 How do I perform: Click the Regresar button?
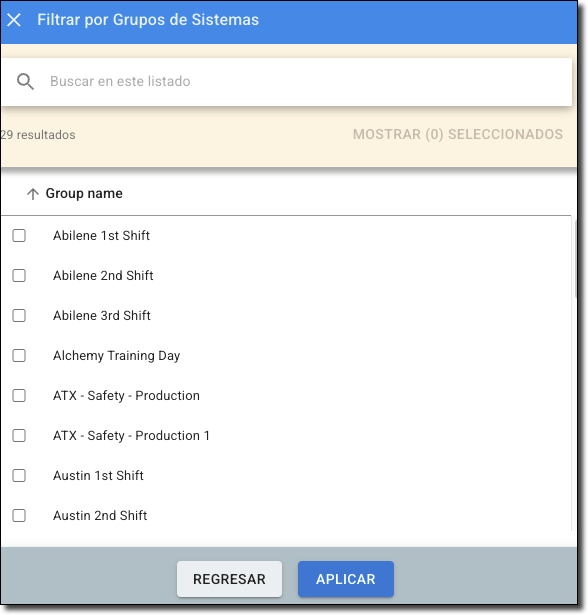pyautogui.click(x=229, y=579)
